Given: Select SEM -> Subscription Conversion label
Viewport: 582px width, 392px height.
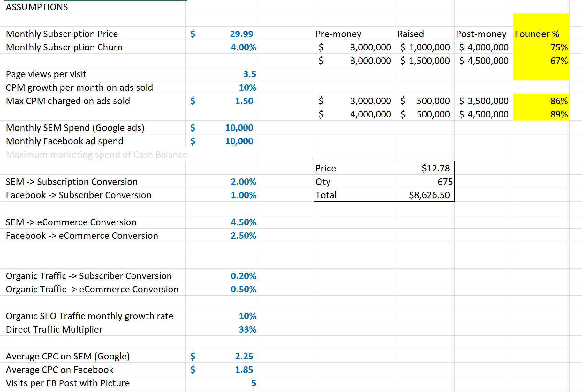Looking at the screenshot, I should [94, 181].
